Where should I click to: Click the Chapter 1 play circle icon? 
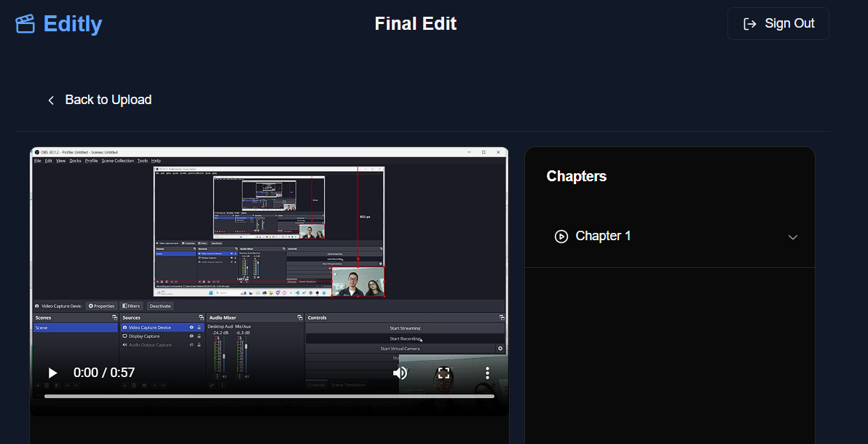click(561, 237)
